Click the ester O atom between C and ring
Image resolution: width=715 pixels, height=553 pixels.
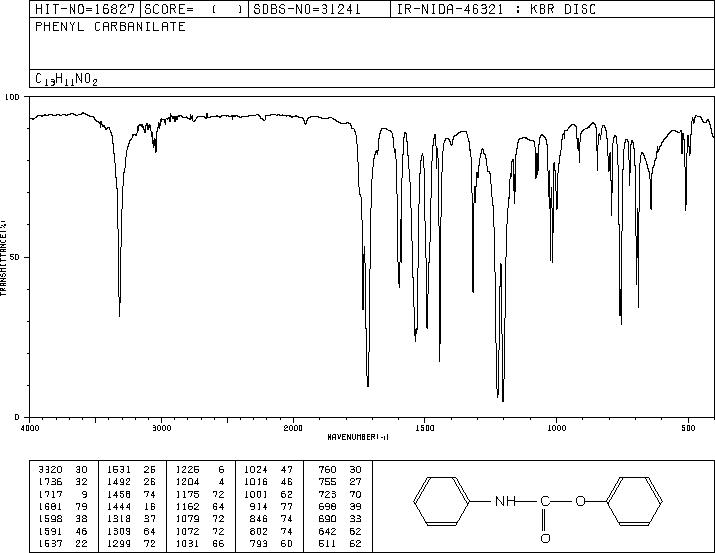[580, 501]
